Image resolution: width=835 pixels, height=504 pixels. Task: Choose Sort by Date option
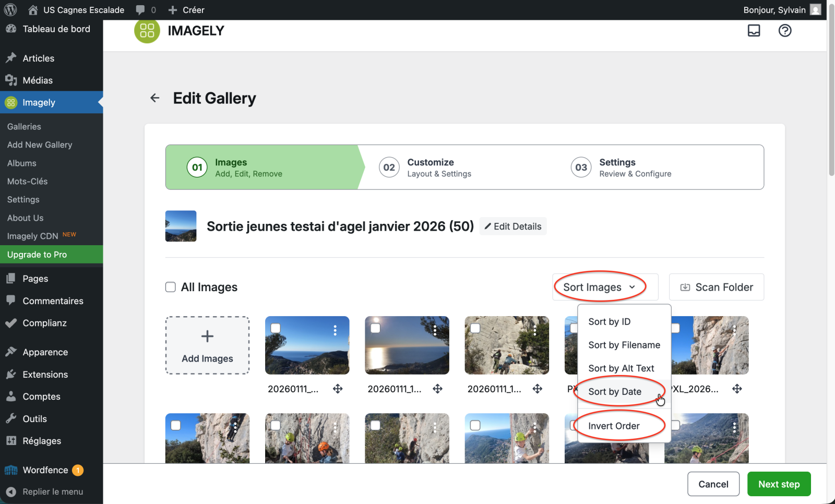615,392
